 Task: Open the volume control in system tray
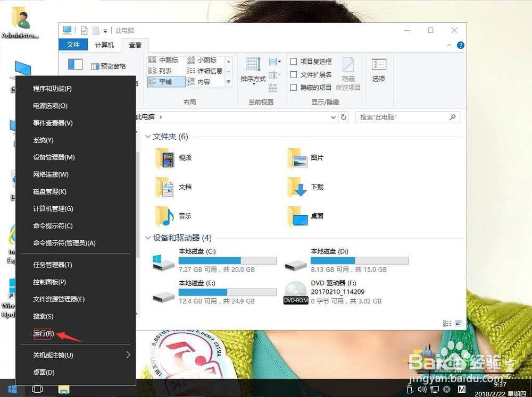click(422, 389)
